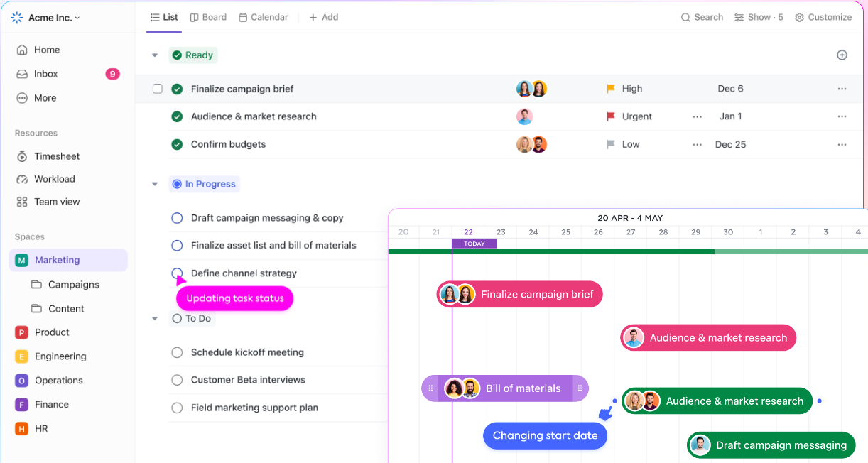Click the plus icon on the Ready group
Image resolution: width=868 pixels, height=463 pixels.
point(842,55)
